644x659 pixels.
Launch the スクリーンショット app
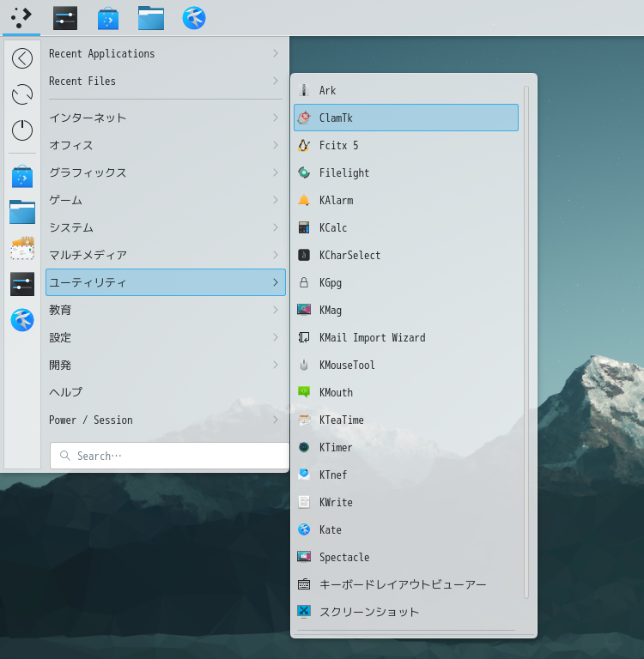pos(406,612)
